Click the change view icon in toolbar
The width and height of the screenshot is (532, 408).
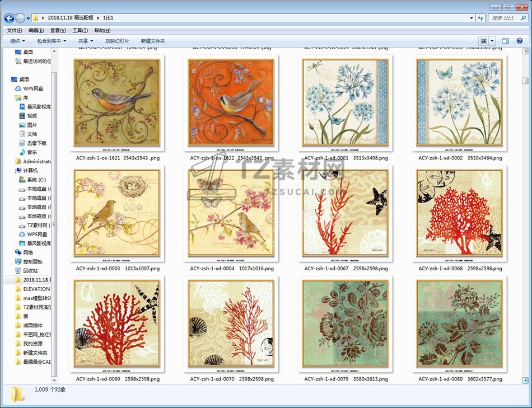[483, 41]
